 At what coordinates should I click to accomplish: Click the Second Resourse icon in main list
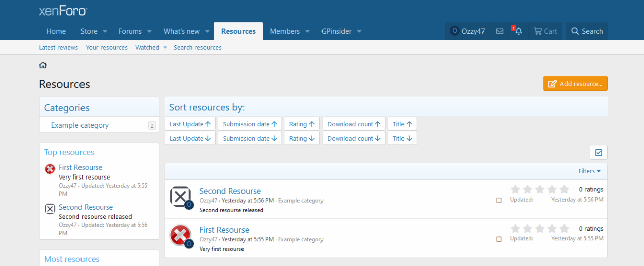pos(181,196)
